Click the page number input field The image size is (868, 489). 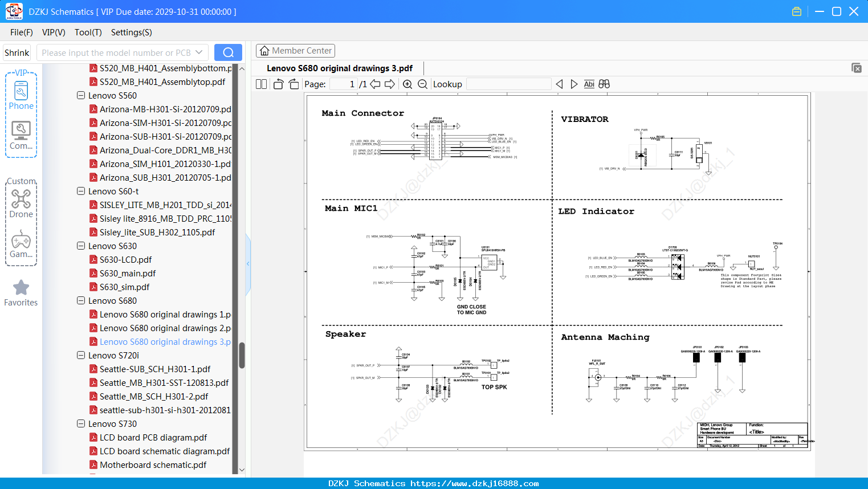tap(344, 84)
